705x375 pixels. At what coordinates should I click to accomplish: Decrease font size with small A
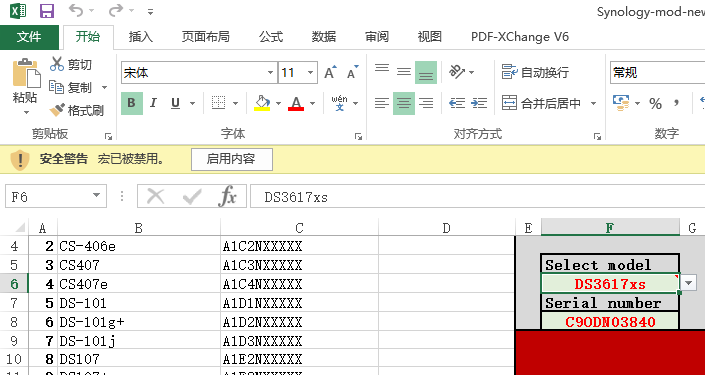[352, 72]
